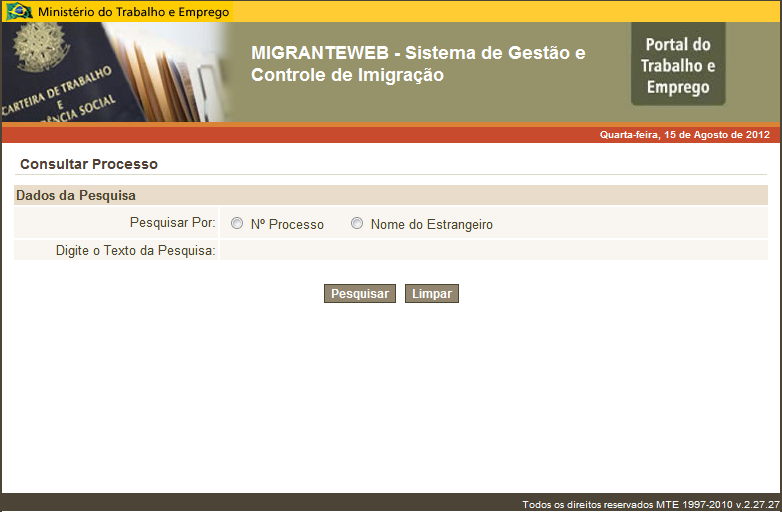Viewport: 782px width, 512px height.
Task: Click the dark footer bar's empty left area
Action: tap(200, 503)
